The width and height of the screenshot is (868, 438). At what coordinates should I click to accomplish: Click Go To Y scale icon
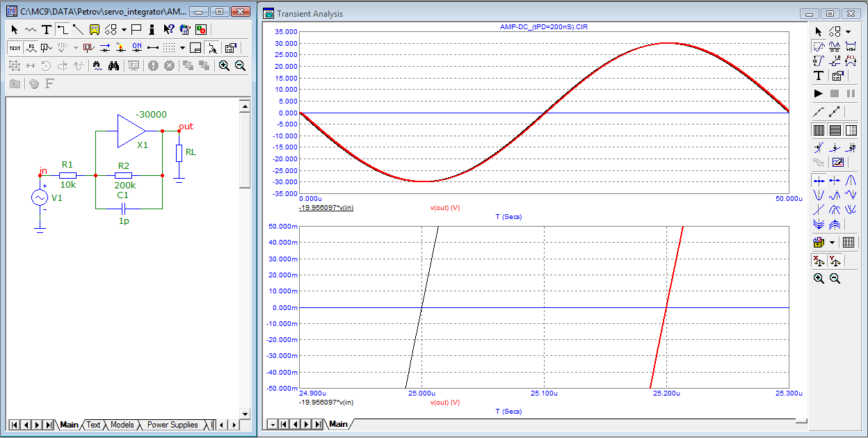[835, 261]
